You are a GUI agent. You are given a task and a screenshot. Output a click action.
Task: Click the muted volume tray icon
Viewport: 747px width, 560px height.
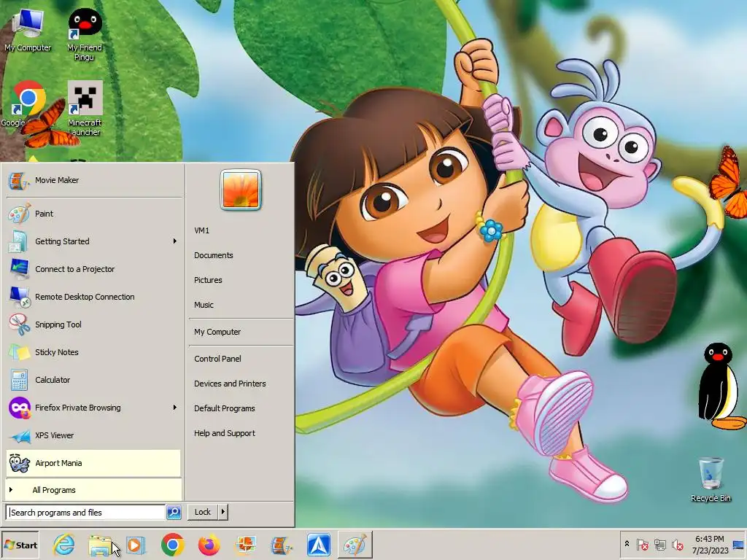[677, 544]
